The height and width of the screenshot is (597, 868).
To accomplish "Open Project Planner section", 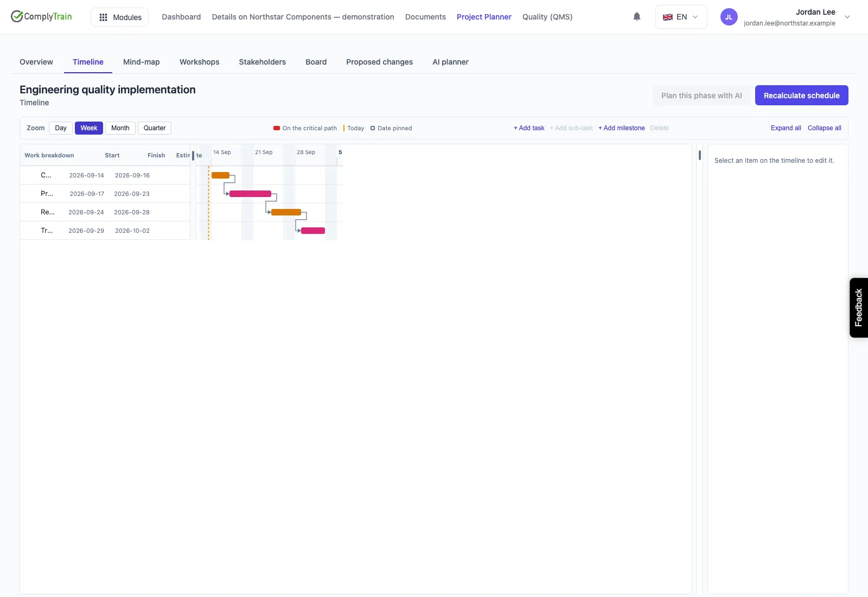I will 484,17.
